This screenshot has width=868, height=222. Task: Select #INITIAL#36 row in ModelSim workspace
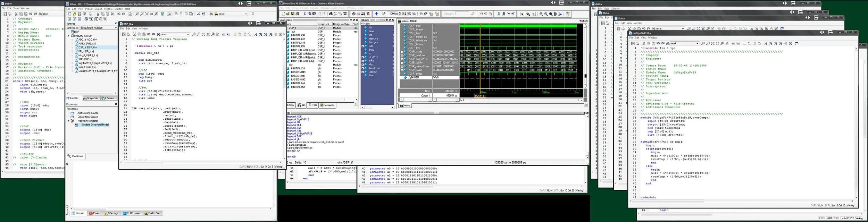pyautogui.click(x=298, y=35)
